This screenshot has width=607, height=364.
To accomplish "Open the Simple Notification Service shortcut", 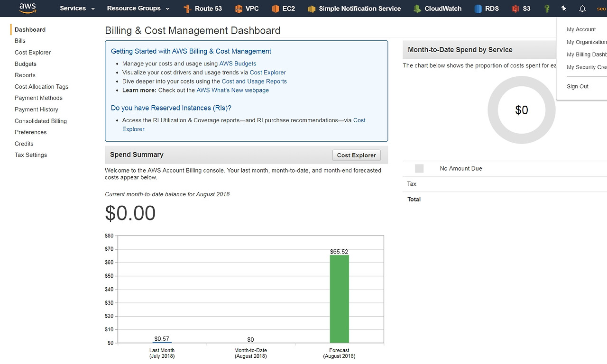I will 354,9.
